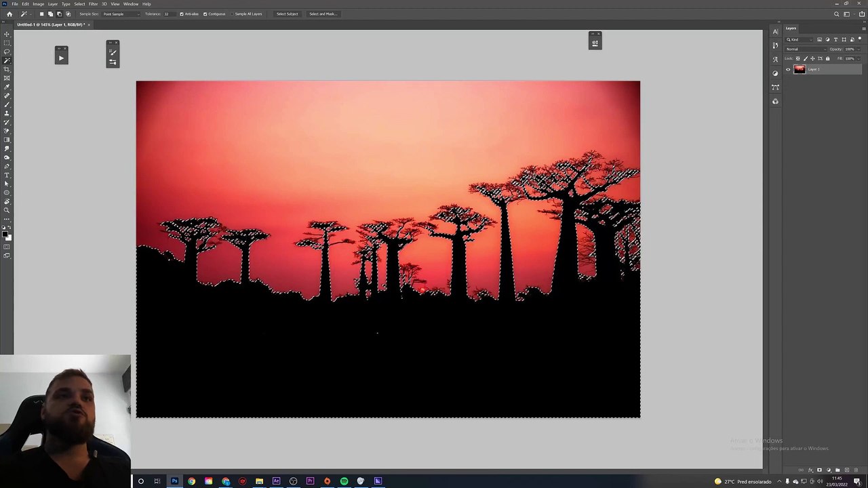Open the Fill slider dropdown arrow
The image size is (868, 488).
click(859, 58)
